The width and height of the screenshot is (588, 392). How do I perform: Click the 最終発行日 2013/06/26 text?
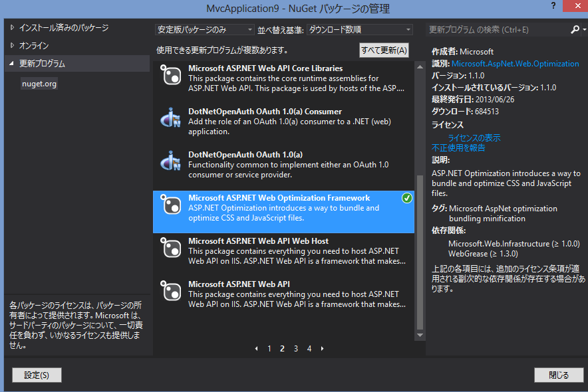point(473,99)
